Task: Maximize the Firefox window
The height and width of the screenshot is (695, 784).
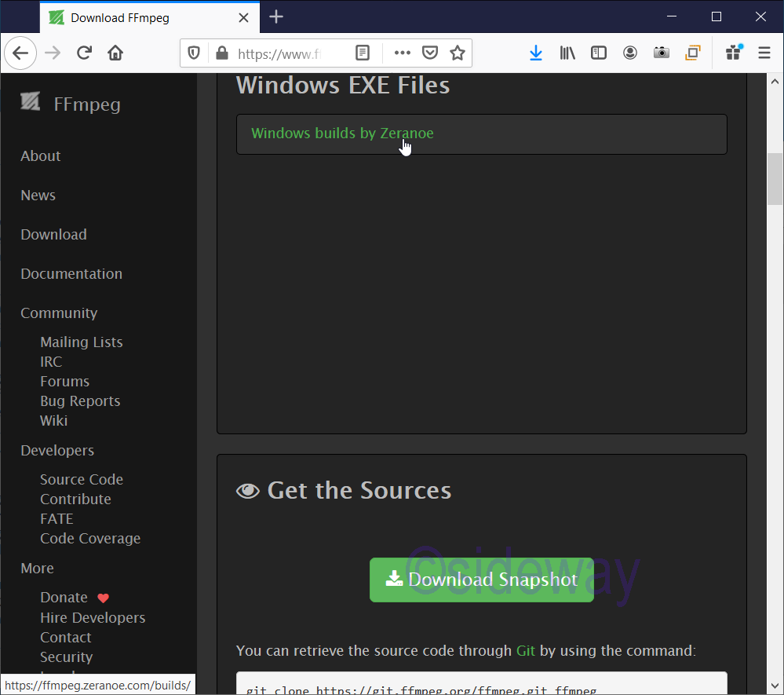Action: coord(716,17)
